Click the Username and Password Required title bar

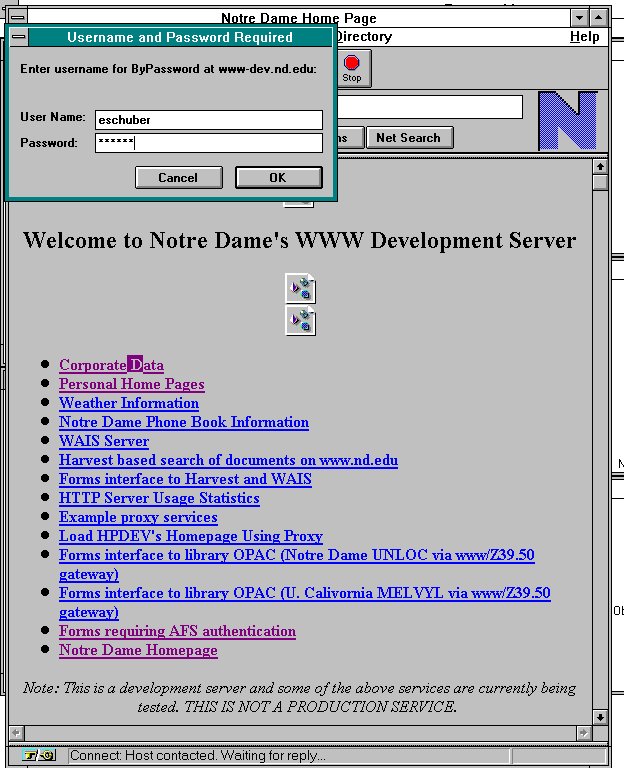[x=180, y=37]
